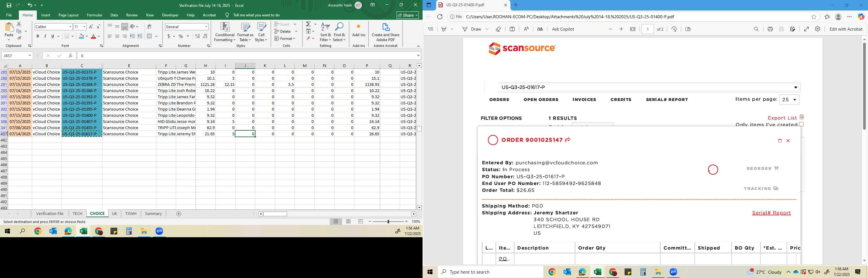
Task: Expand the formula bar
Action: [419, 56]
